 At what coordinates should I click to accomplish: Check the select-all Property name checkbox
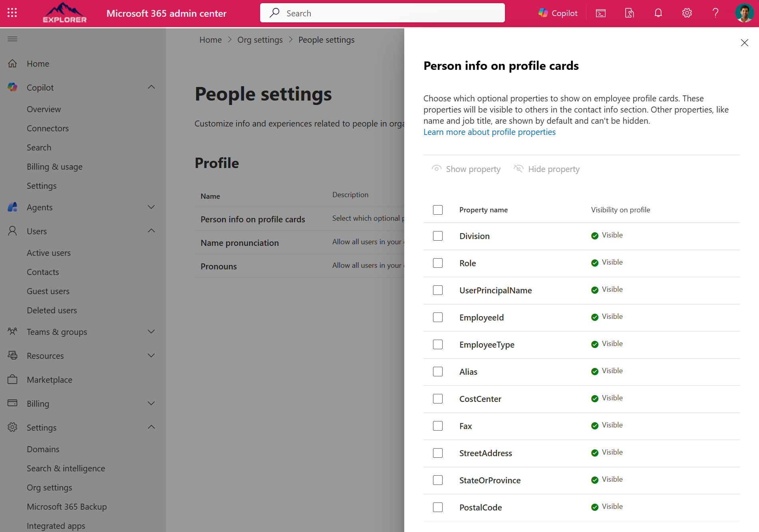[438, 210]
